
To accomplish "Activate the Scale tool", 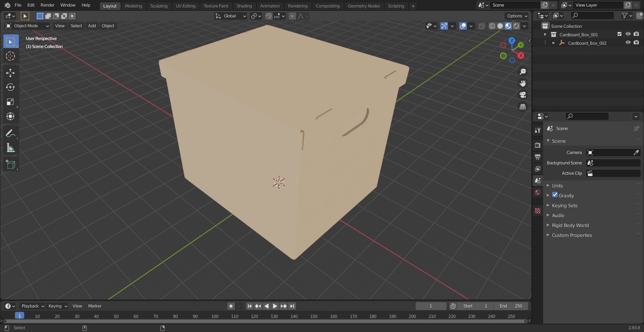I will (x=10, y=102).
